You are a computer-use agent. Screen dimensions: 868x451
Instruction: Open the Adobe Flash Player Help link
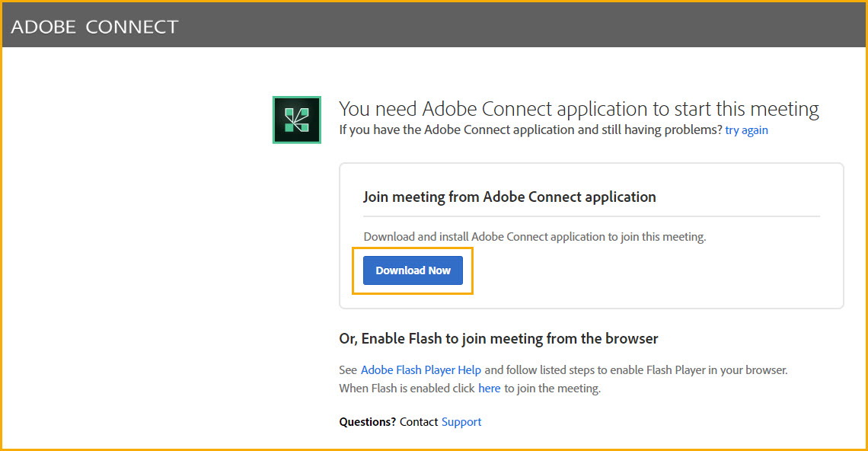[421, 370]
